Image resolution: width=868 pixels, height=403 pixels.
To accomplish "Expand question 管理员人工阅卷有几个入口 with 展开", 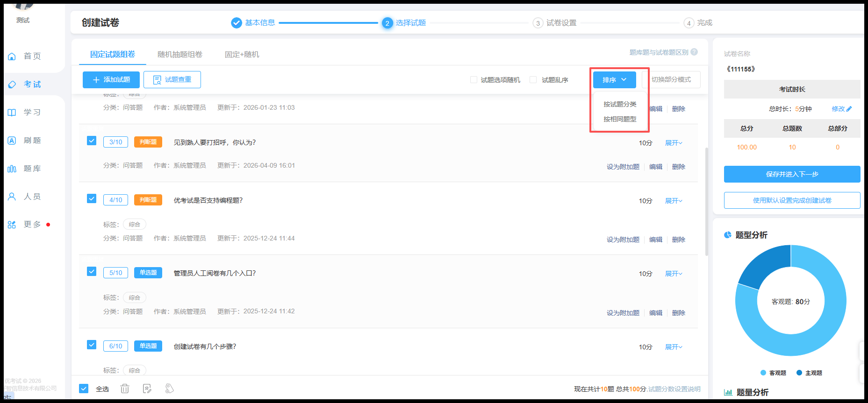I will [x=674, y=274].
